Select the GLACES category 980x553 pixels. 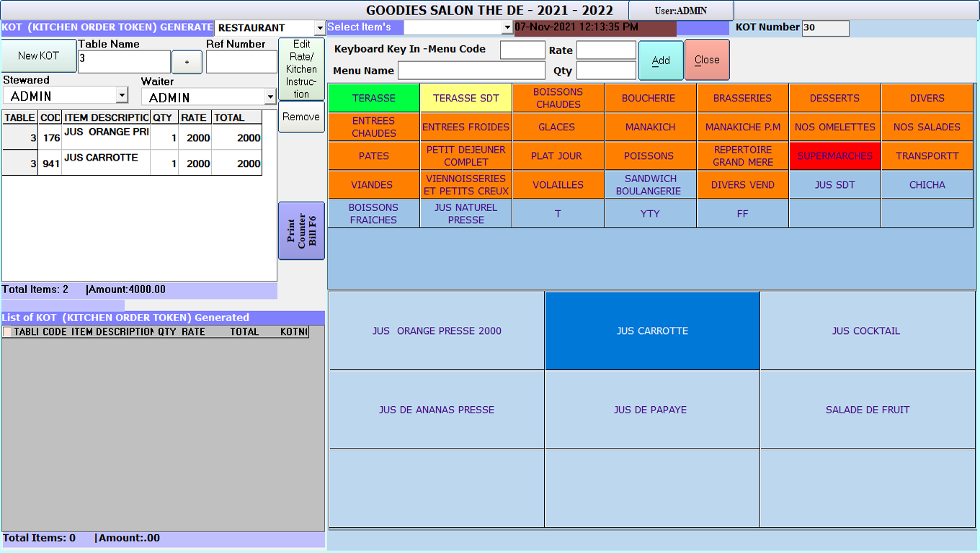click(x=558, y=127)
